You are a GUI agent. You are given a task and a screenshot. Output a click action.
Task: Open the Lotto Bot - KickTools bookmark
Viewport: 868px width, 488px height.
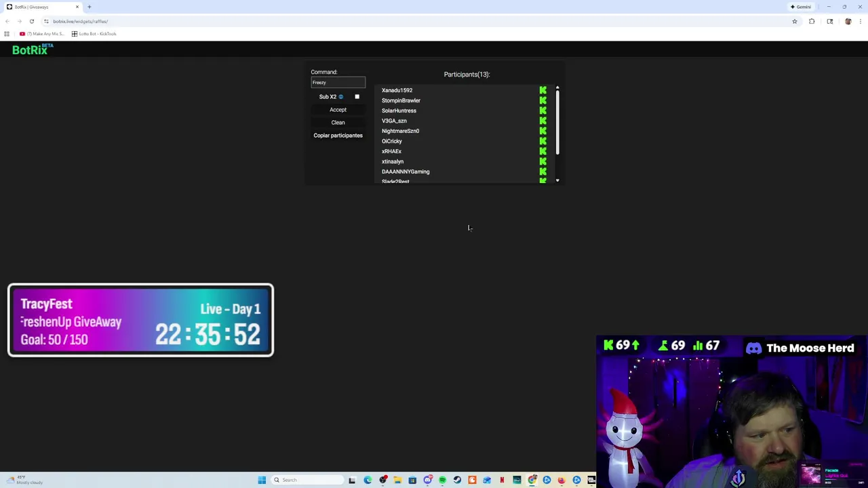click(94, 34)
